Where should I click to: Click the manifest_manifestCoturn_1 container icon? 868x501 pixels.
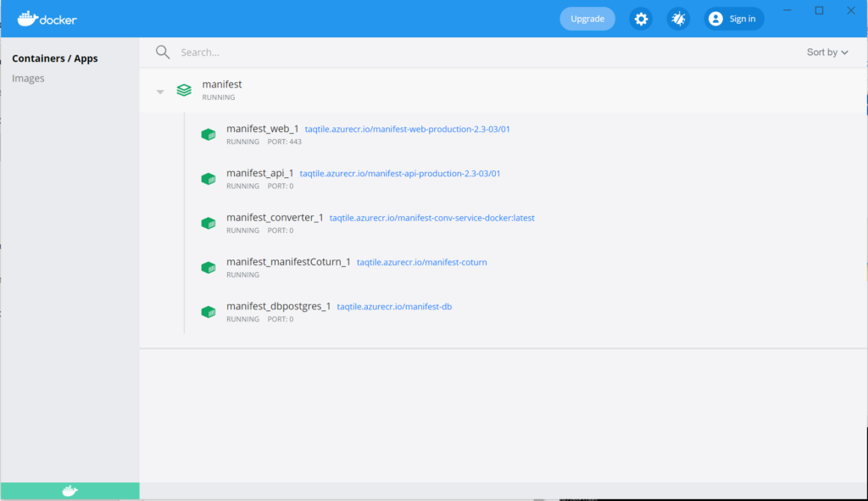click(x=209, y=267)
